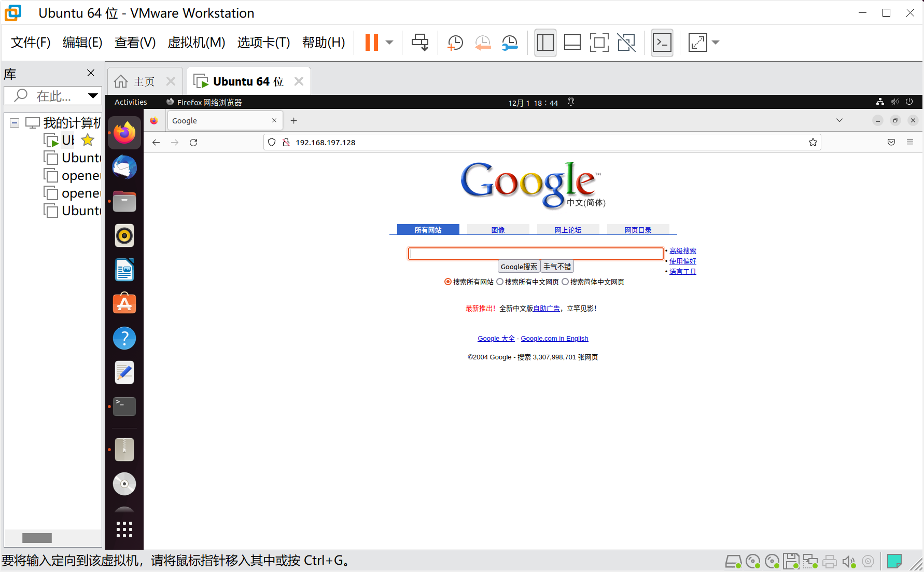The height and width of the screenshot is (572, 924).
Task: Click the 手气不错 button
Action: coord(557,267)
